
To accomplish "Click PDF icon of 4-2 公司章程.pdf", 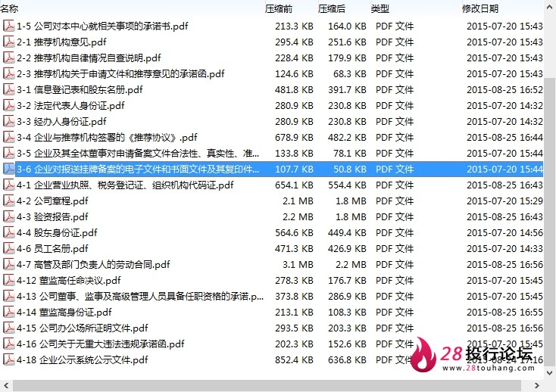I will point(8,201).
